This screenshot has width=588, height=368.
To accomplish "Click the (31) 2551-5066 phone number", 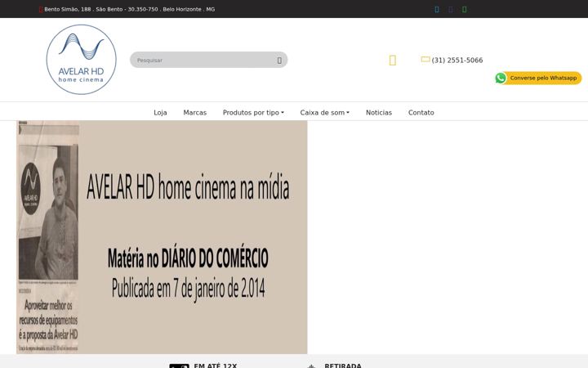I will pos(457,60).
